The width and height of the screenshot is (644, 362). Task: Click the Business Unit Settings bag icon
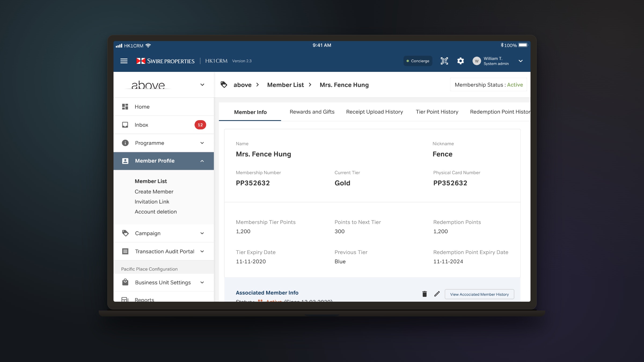125,282
